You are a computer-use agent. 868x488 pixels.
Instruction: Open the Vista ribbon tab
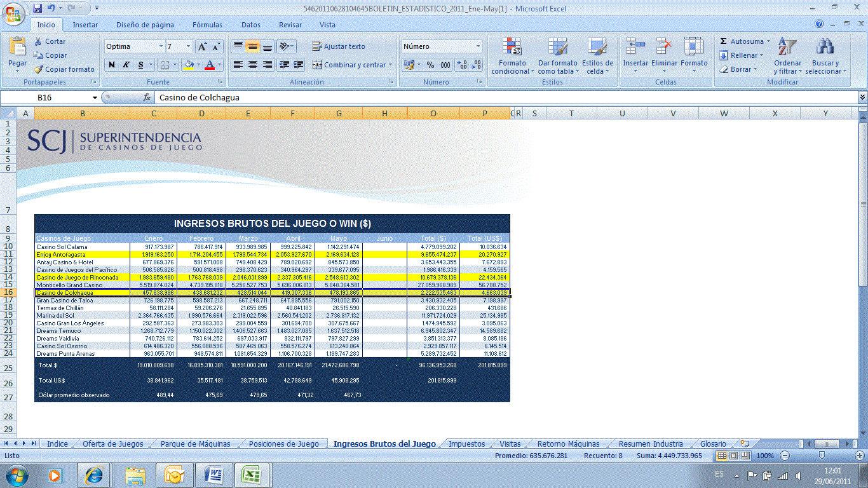click(327, 25)
